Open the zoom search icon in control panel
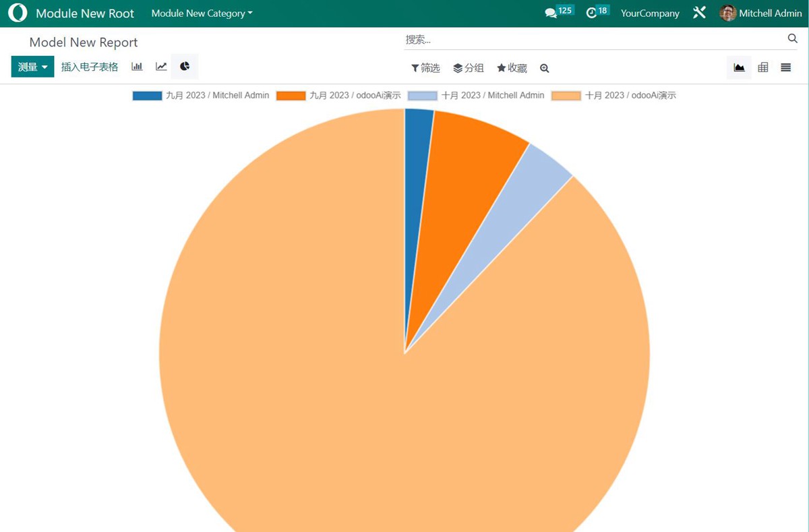Viewport: 809px width, 532px height. (544, 68)
